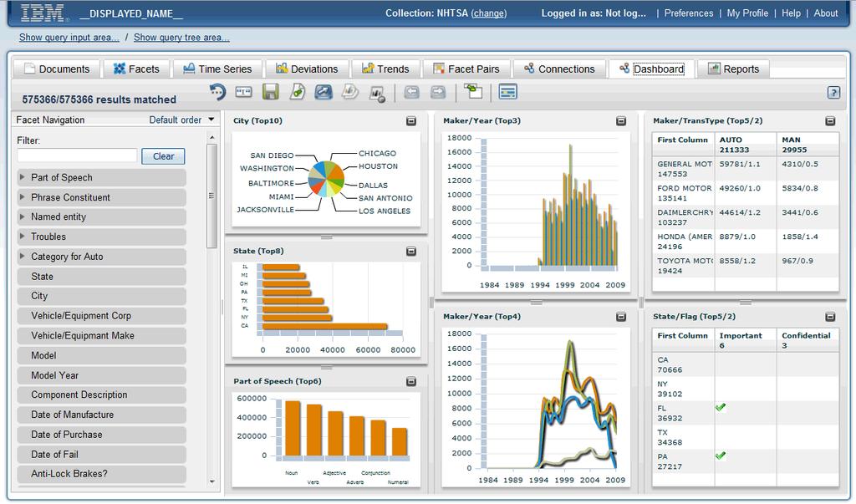856x504 pixels.
Task: Click Show query tree area link
Action: (x=181, y=38)
